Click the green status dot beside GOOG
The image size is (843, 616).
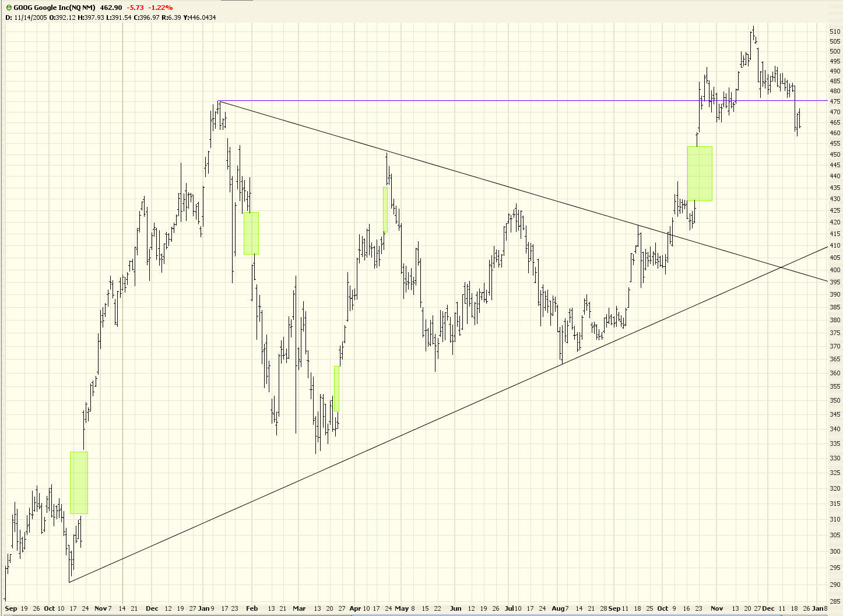pos(9,8)
